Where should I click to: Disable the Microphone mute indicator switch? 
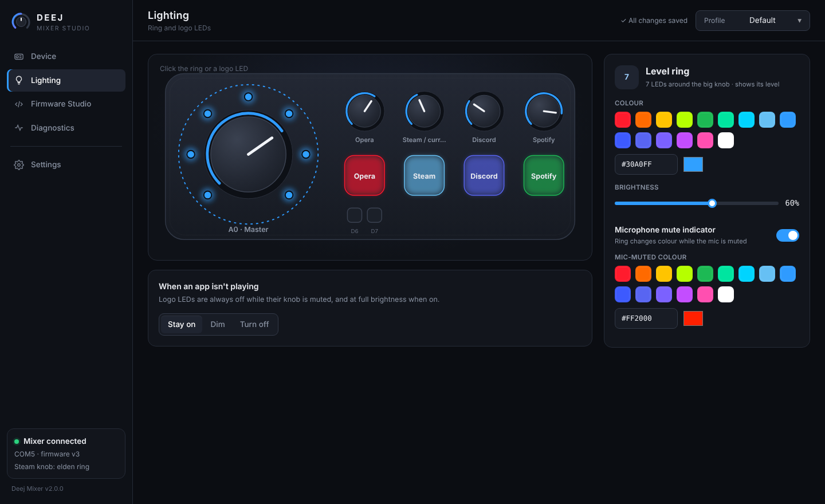point(788,235)
